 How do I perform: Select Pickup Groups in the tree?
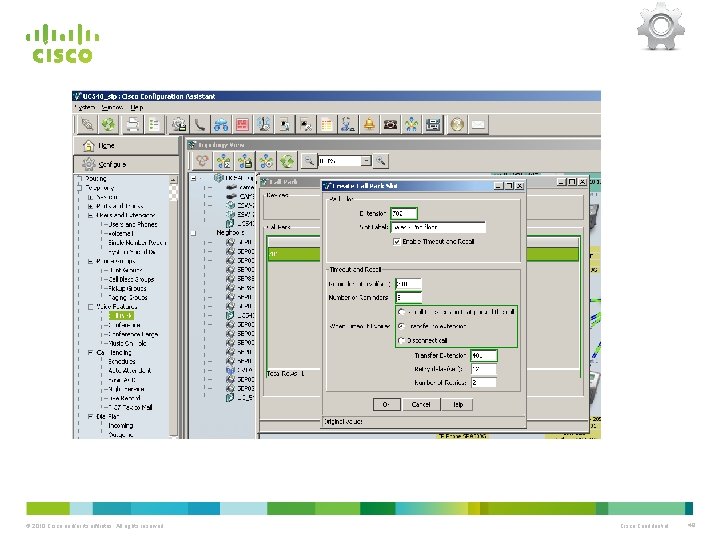point(127,288)
